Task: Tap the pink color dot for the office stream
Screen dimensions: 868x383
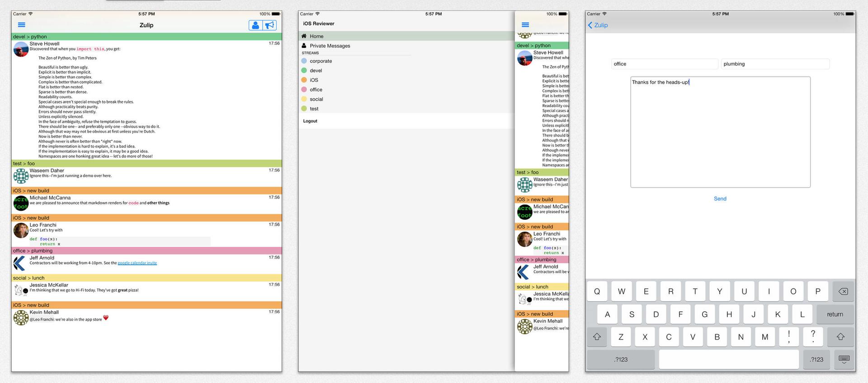Action: click(x=304, y=90)
